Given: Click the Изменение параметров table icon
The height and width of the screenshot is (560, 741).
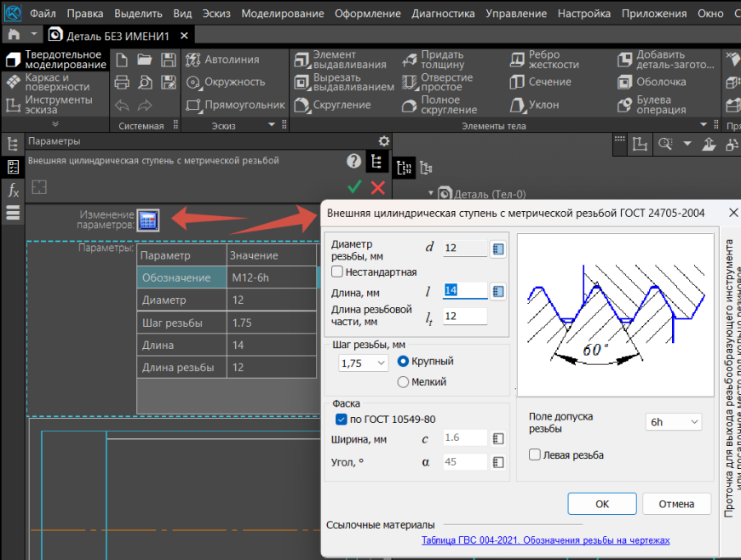Looking at the screenshot, I should [147, 220].
